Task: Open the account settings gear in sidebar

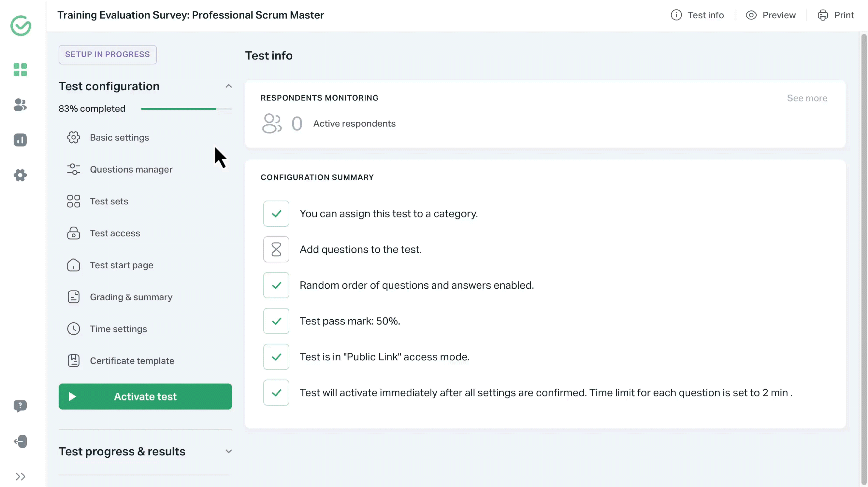Action: coord(20,175)
